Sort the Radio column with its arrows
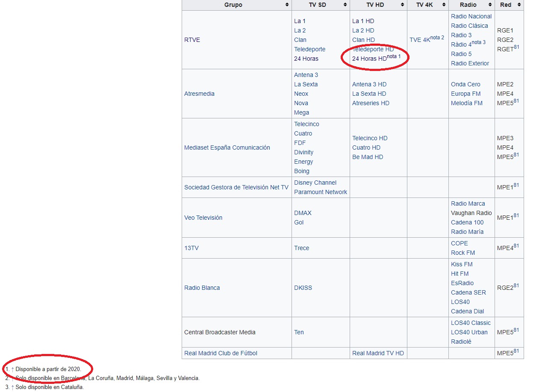The image size is (548, 392). [490, 5]
